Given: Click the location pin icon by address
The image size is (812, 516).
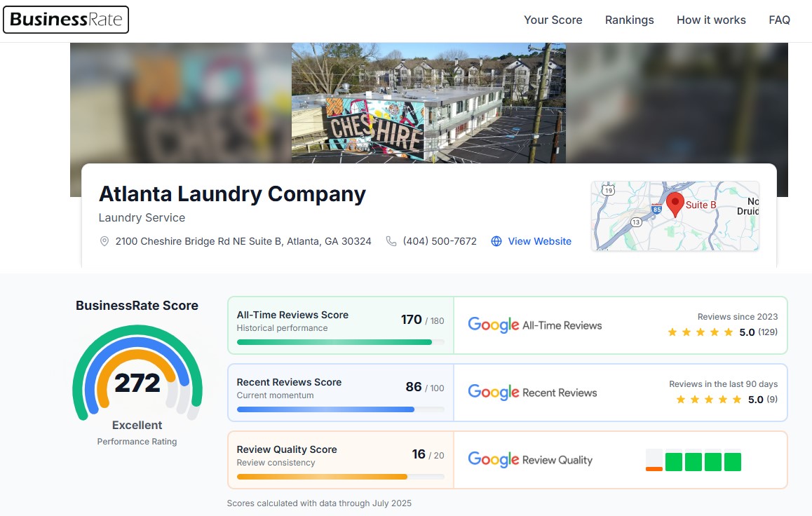Looking at the screenshot, I should tap(104, 241).
